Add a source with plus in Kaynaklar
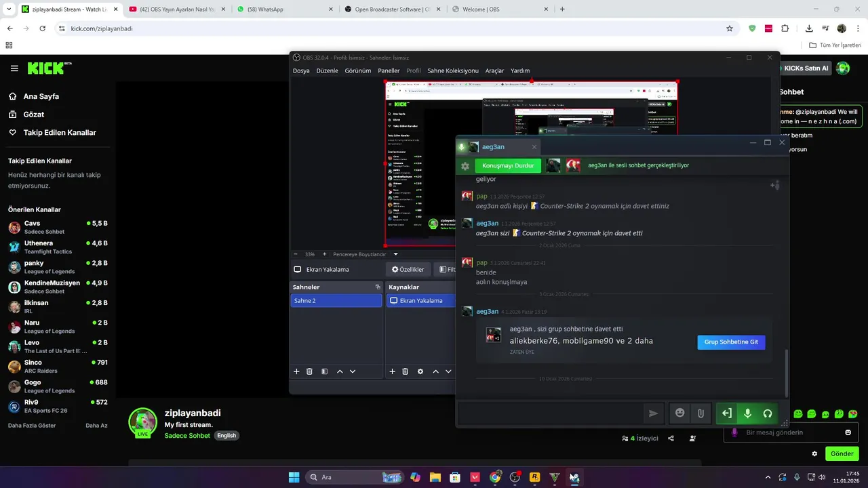Image resolution: width=868 pixels, height=488 pixels. click(392, 371)
